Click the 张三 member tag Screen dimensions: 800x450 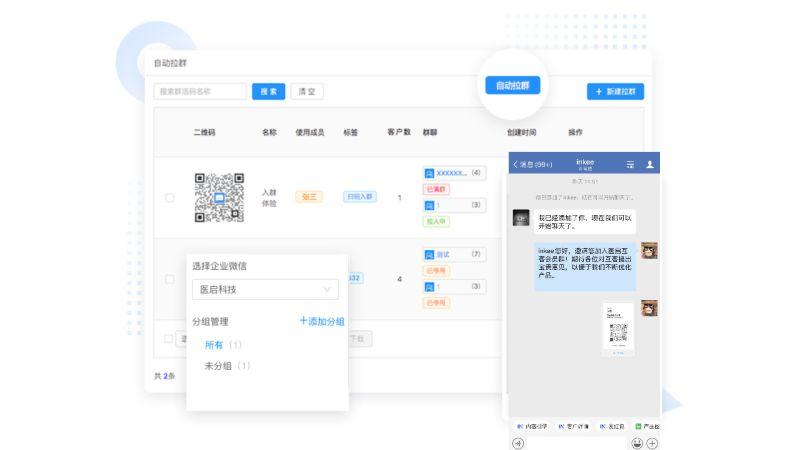click(x=309, y=196)
